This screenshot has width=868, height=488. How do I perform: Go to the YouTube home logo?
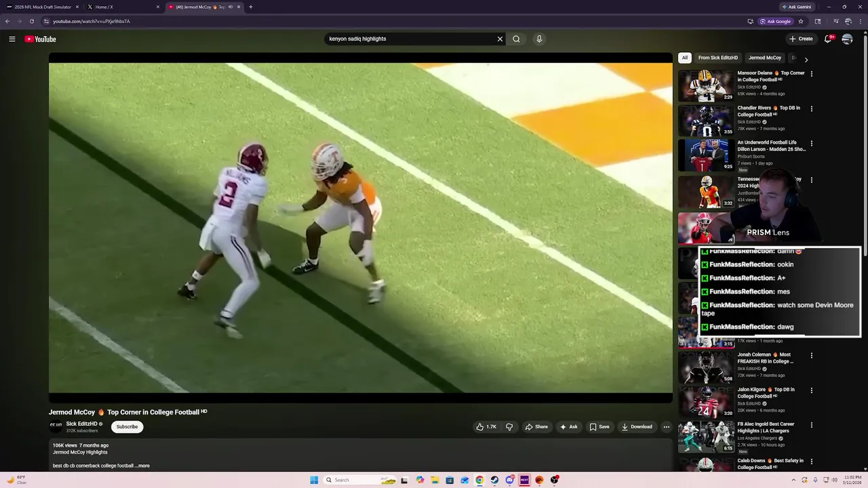click(41, 39)
